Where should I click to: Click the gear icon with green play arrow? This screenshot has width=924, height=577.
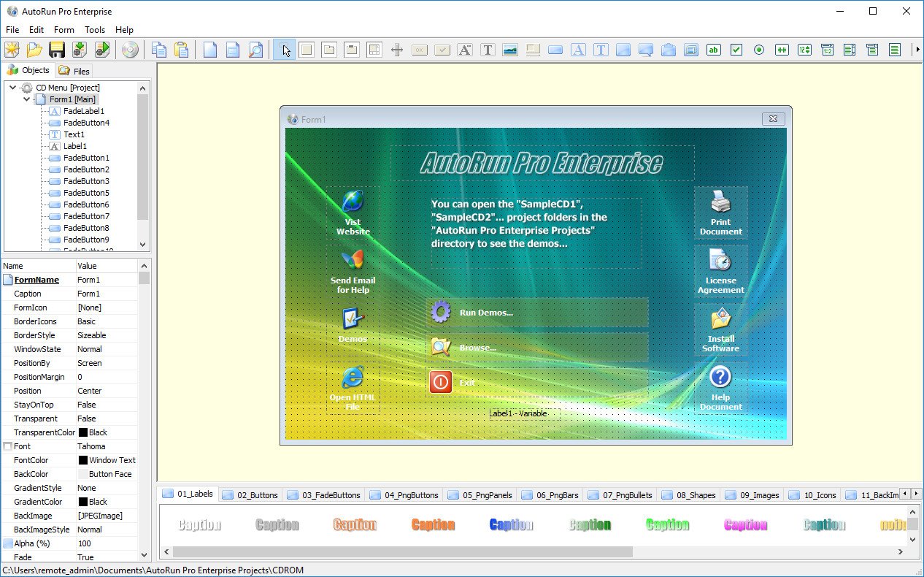(101, 50)
